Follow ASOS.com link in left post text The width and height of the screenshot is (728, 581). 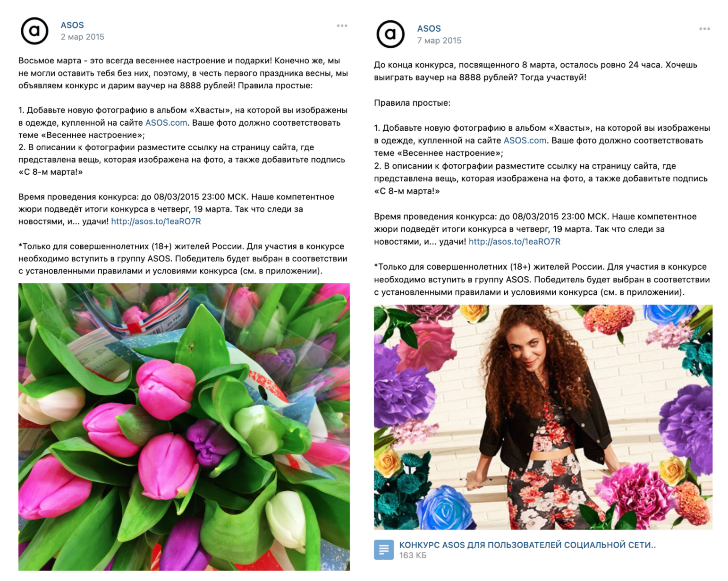[166, 122]
